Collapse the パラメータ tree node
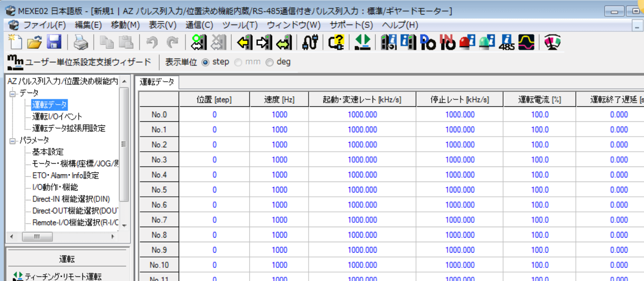This screenshot has width=644, height=281. point(13,140)
